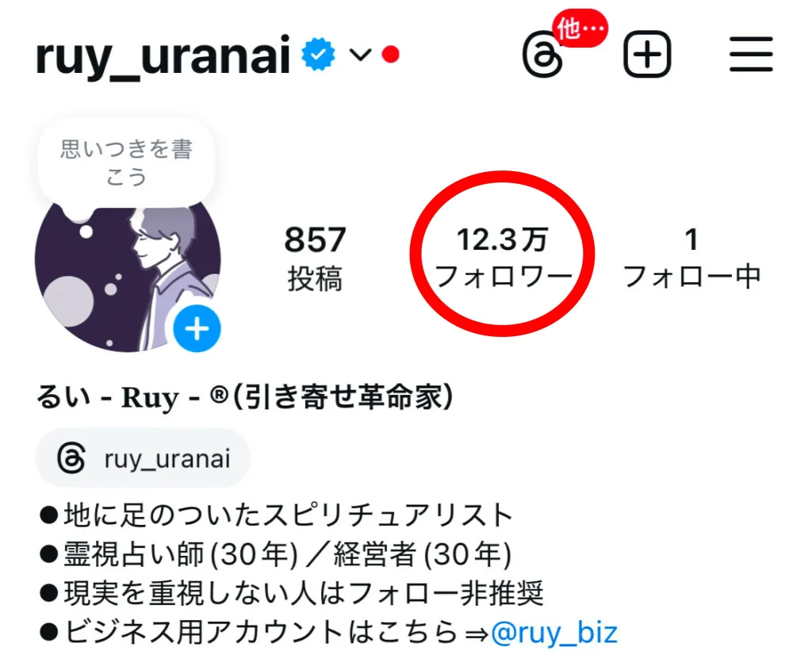
Task: Tap the blue verified badge
Action: tap(319, 54)
